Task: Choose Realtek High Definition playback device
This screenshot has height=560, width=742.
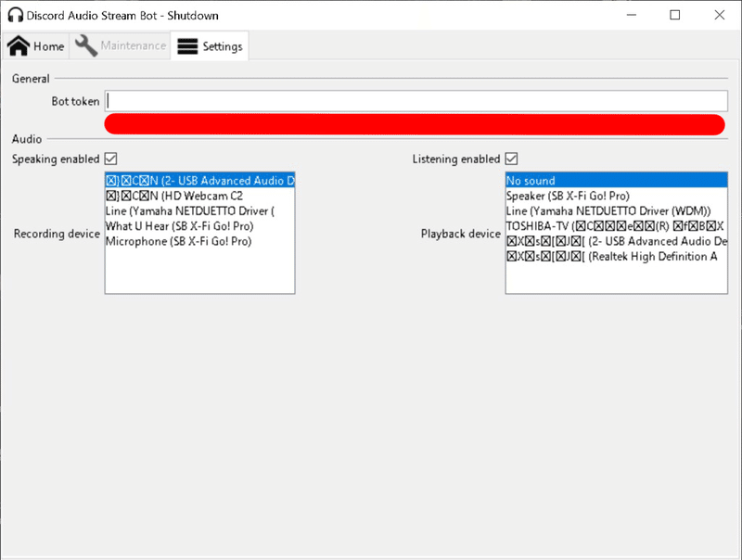Action: click(x=616, y=256)
